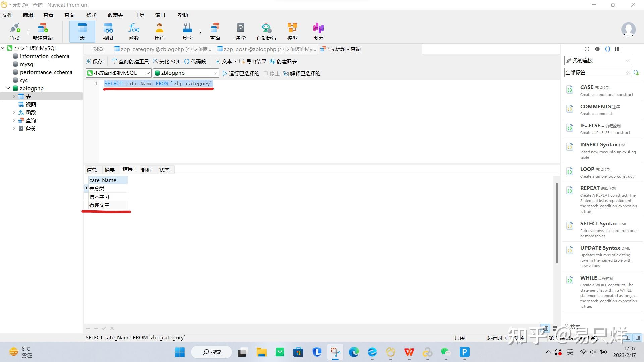
Task: Switch to form view icon in status bar
Action: coord(555,328)
